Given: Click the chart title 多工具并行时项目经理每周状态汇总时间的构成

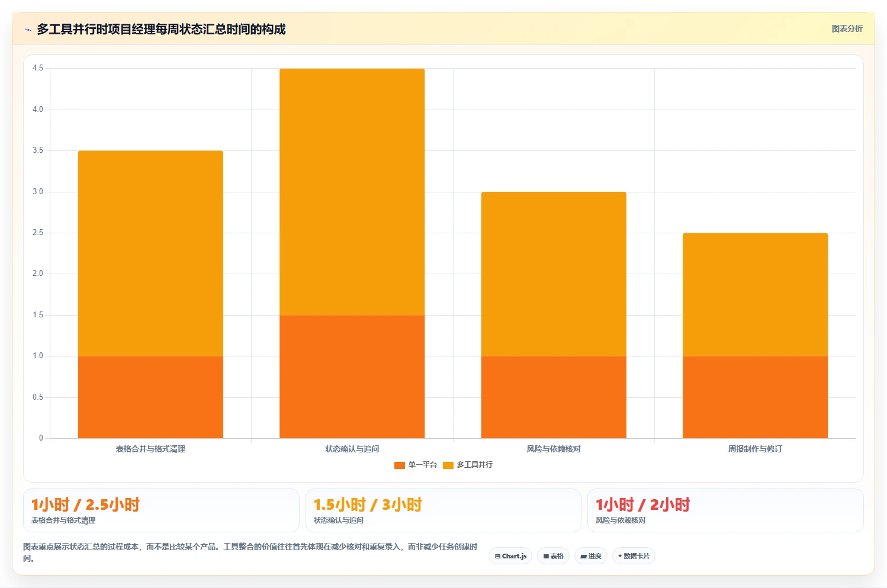Looking at the screenshot, I should pyautogui.click(x=161, y=30).
